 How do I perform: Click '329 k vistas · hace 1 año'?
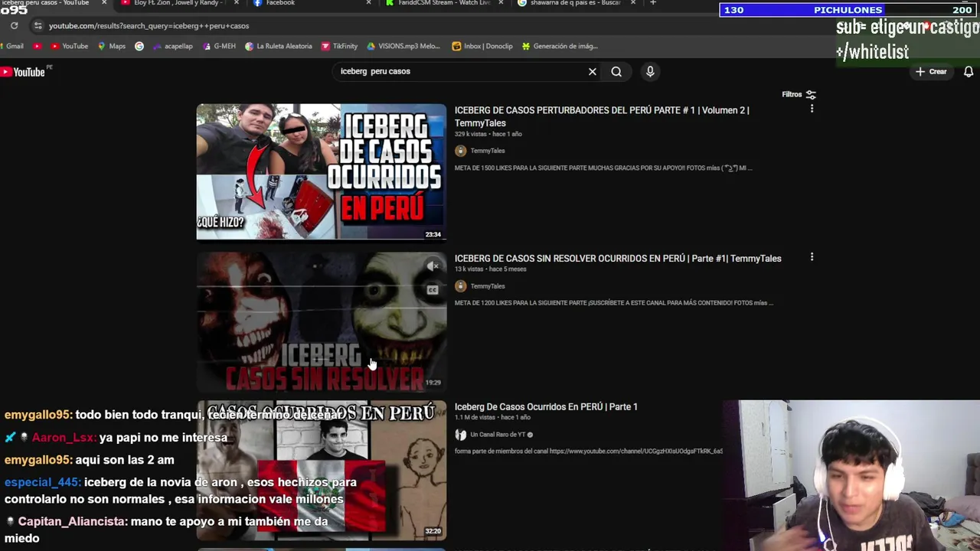488,135
